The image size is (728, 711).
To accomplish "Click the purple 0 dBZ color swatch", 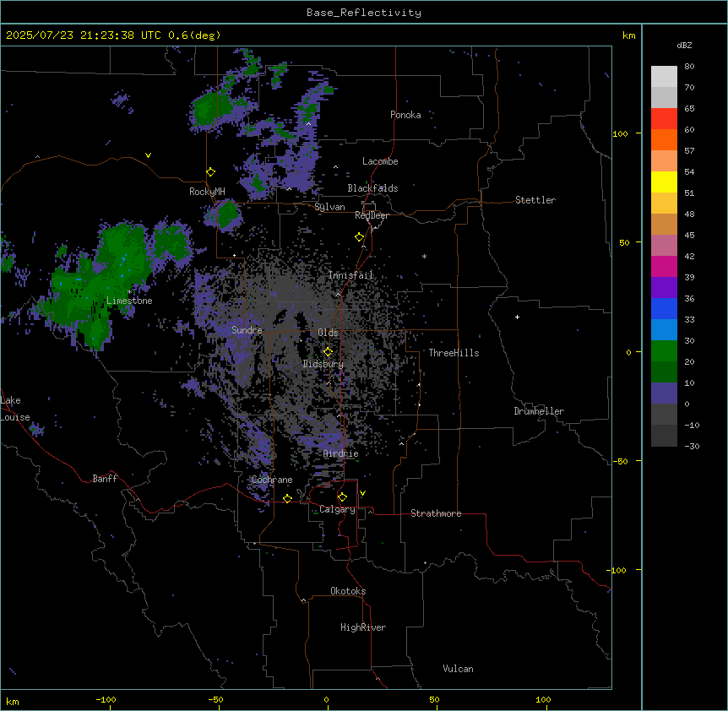I will [664, 393].
